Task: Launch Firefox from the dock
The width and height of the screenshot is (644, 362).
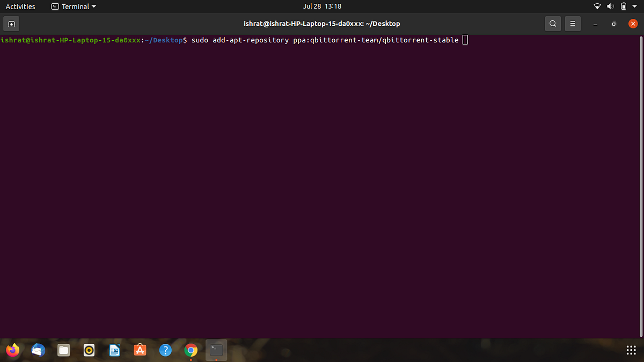Action: coord(12,350)
